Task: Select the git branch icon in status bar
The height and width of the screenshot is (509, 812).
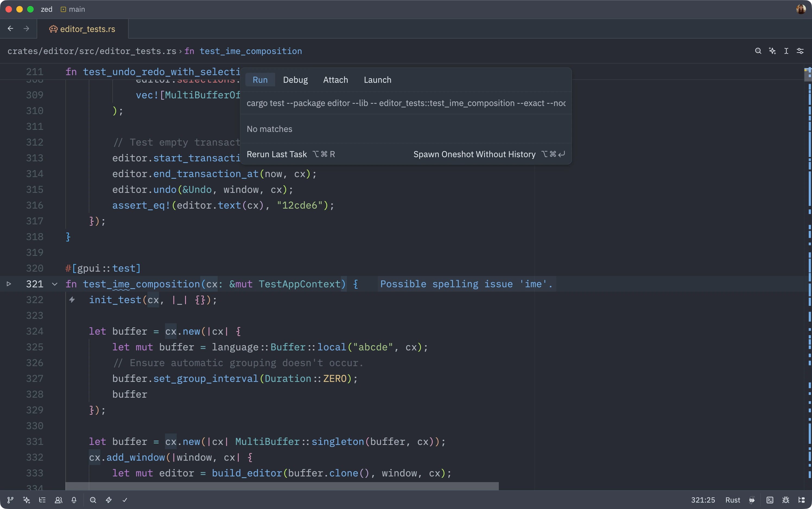Action: click(x=11, y=500)
